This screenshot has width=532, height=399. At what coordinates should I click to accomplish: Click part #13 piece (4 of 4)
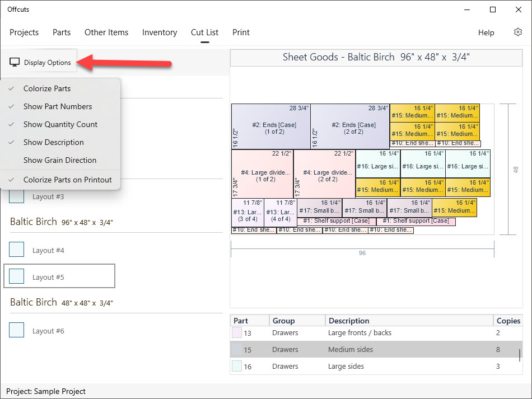tap(280, 213)
